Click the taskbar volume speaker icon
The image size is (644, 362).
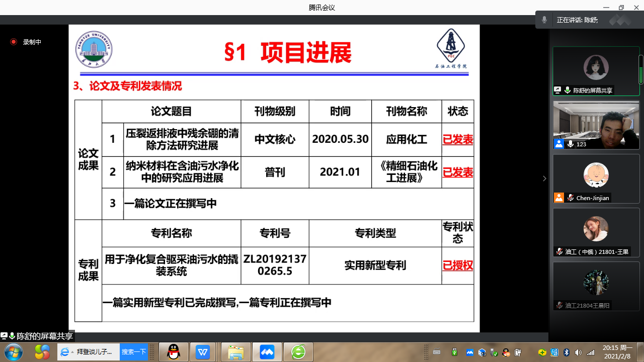[x=578, y=352]
